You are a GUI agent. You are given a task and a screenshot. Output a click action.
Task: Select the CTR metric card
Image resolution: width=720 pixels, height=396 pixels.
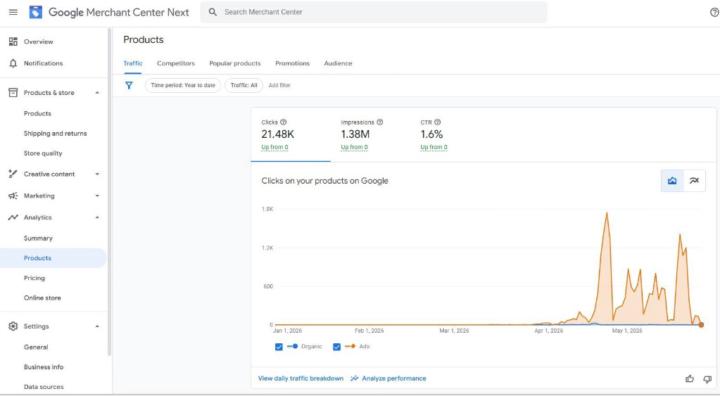click(450, 135)
